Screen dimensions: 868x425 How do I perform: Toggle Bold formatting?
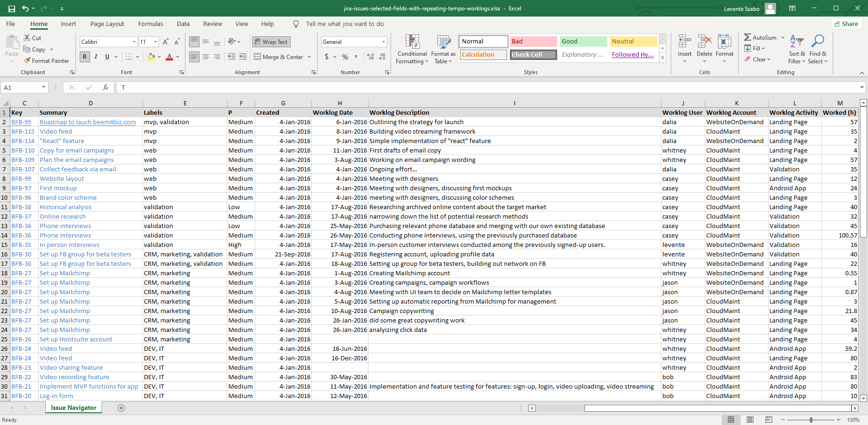[x=84, y=57]
